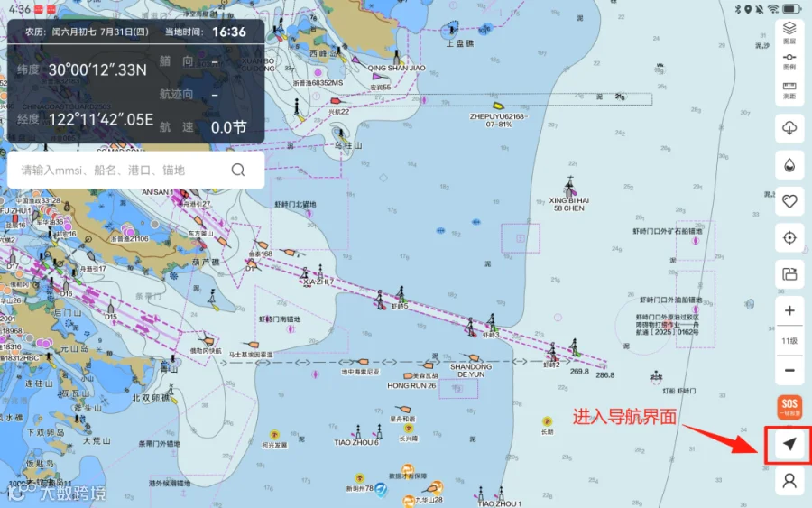
Task: Tap the 虾峙2 channel buoy
Action: [552, 352]
